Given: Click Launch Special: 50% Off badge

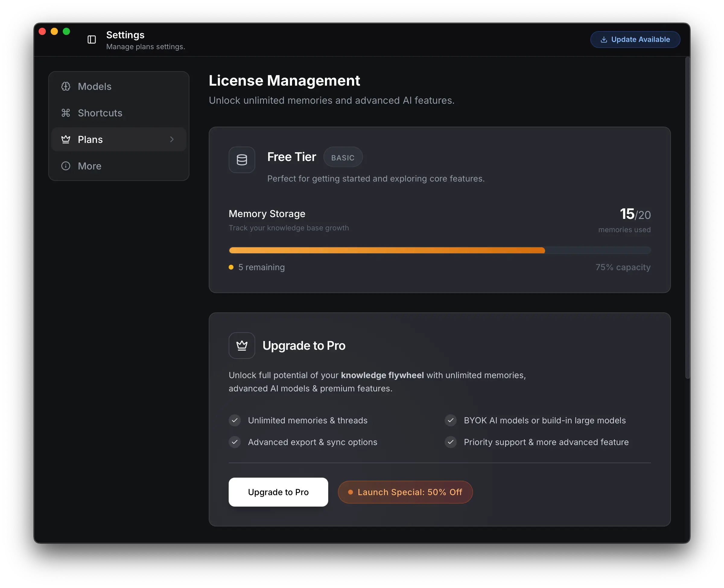Looking at the screenshot, I should [405, 492].
